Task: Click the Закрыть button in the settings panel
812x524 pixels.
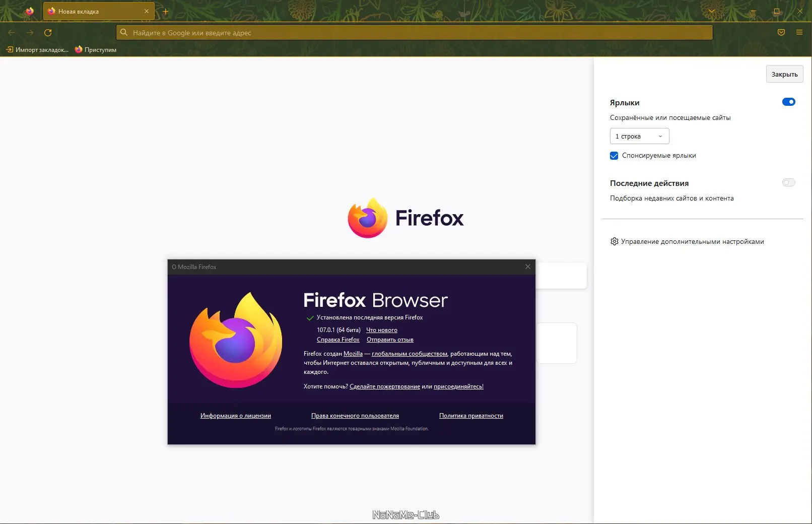Action: click(784, 74)
